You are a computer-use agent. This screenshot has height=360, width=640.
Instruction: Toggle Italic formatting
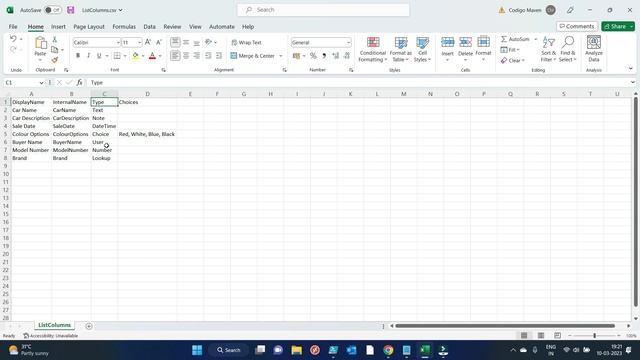[x=89, y=56]
